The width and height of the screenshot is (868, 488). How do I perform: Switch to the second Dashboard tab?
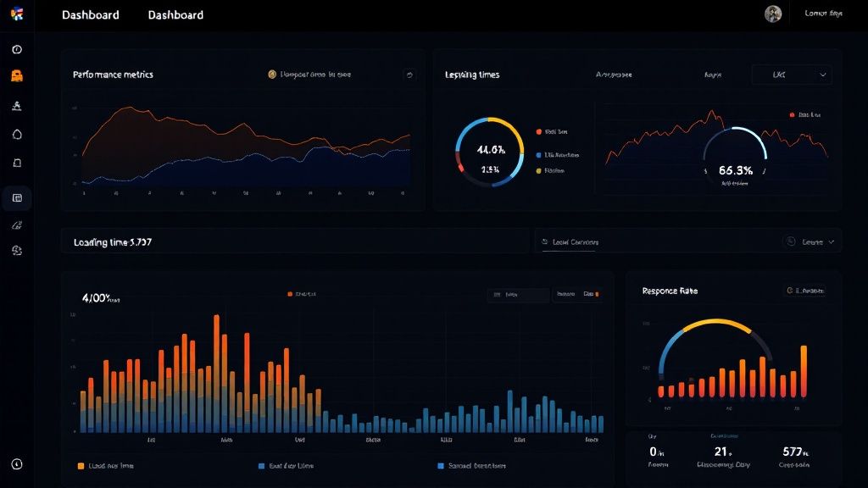(175, 15)
